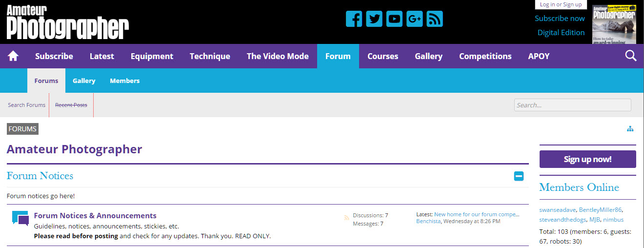Open MJB member profile
Image resolution: width=644 pixels, height=248 pixels.
[x=594, y=220]
